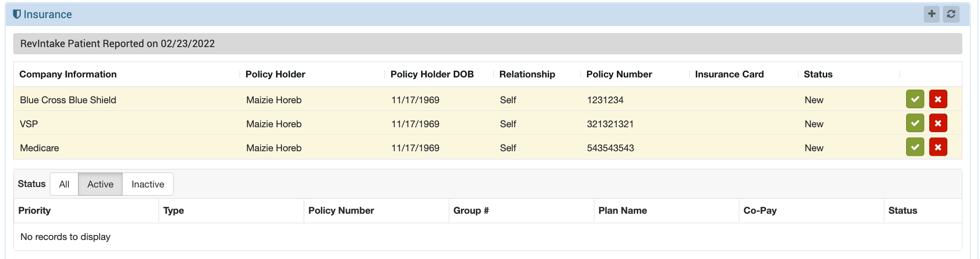Accept the VSP insurance policy
This screenshot has height=259, width=980.
click(915, 123)
